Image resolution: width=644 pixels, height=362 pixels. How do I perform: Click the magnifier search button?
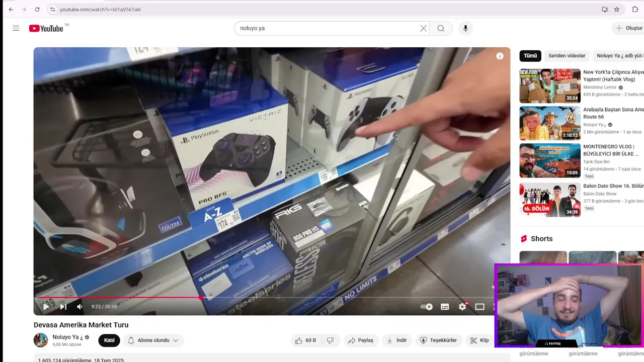click(x=441, y=28)
